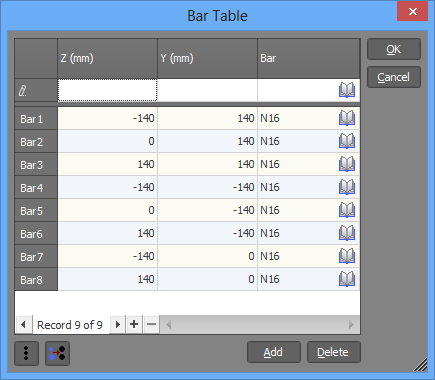Focus the empty Z input in new row
The width and height of the screenshot is (435, 380).
[x=107, y=90]
